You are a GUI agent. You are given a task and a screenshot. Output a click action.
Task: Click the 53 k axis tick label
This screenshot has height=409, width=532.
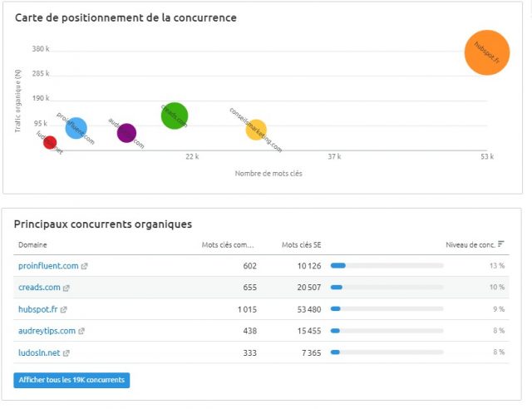(x=487, y=156)
